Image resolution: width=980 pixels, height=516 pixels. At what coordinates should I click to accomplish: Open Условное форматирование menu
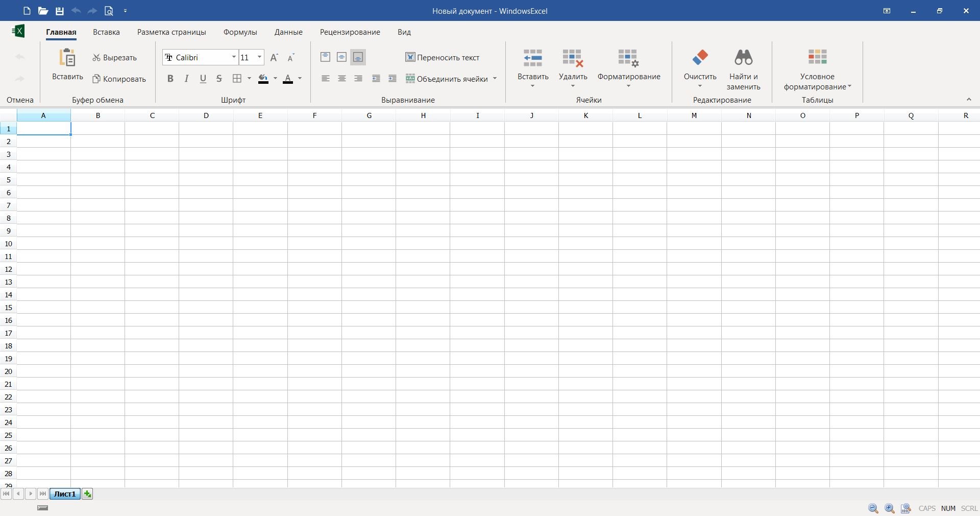(817, 69)
